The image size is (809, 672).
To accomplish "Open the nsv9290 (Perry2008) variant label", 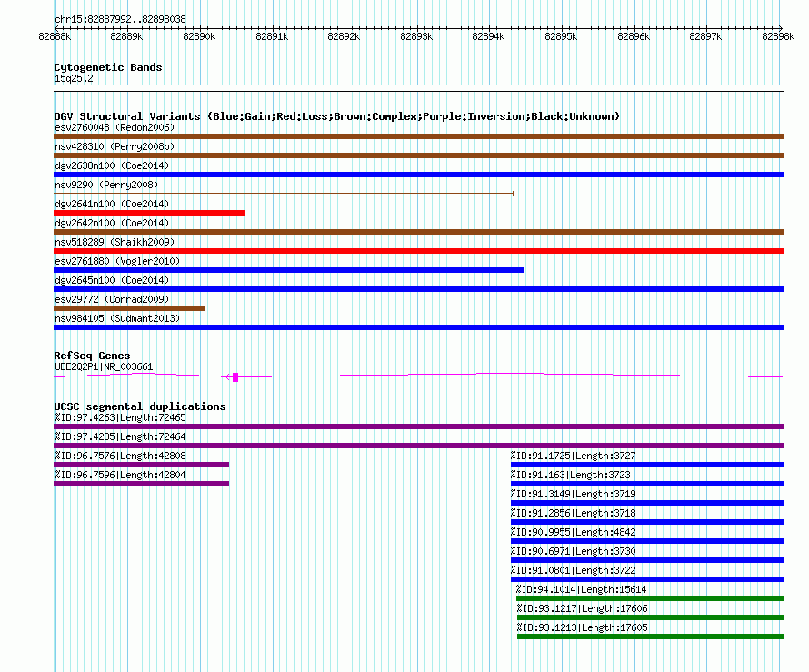I will pos(106,185).
